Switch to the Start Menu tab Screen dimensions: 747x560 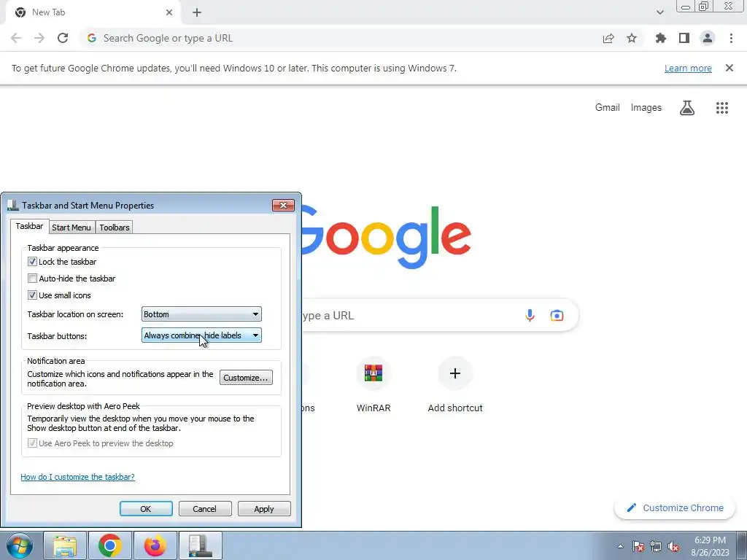tap(71, 227)
